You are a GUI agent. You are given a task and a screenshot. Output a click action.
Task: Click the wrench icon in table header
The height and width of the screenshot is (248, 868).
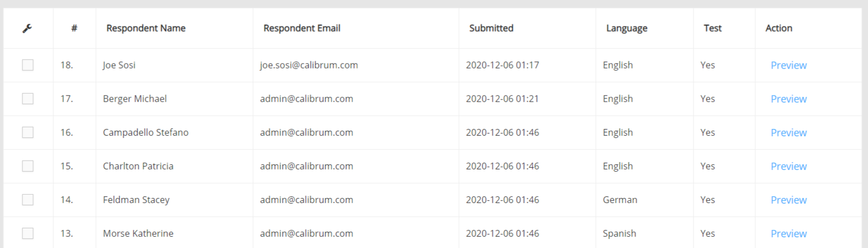[27, 28]
